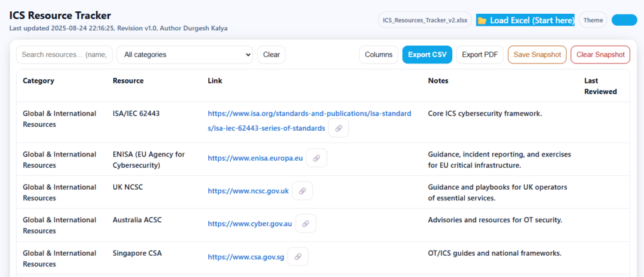Click the Export PDF button
This screenshot has width=644, height=277.
(x=480, y=55)
